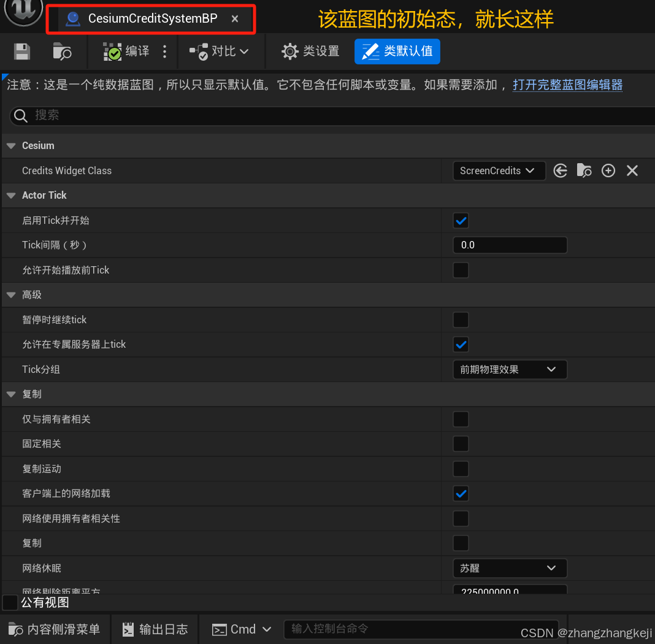The image size is (655, 644).
Task: Browse to asset in Content Browser icon
Action: tap(62, 52)
